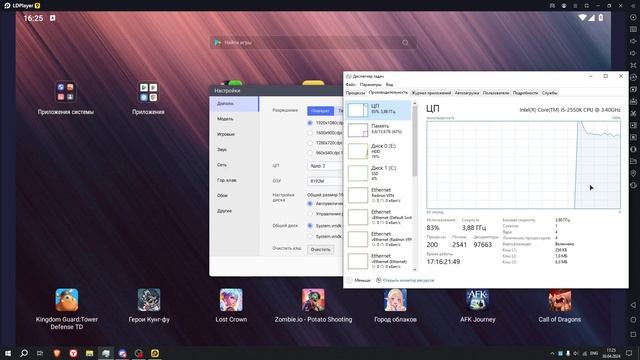Click LDPlayer Home circle button in sidebar
Image resolution: width=640 pixels, height=360 pixels.
(x=633, y=320)
